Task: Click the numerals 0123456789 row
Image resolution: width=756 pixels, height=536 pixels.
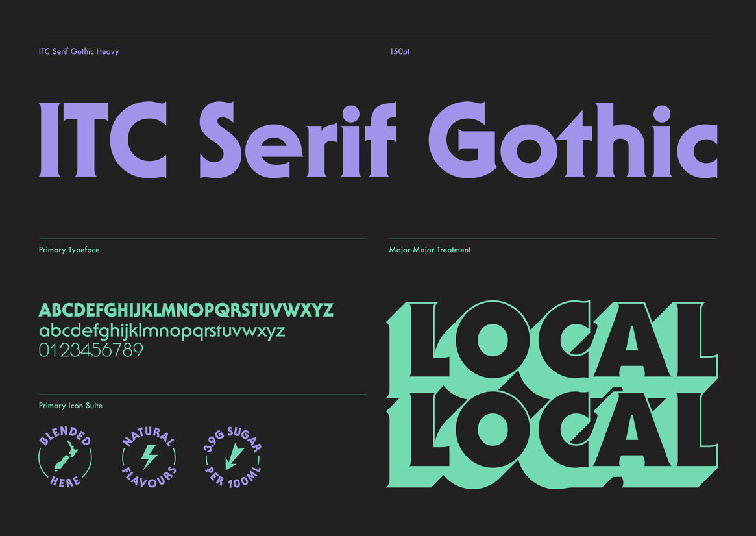Action: [91, 351]
